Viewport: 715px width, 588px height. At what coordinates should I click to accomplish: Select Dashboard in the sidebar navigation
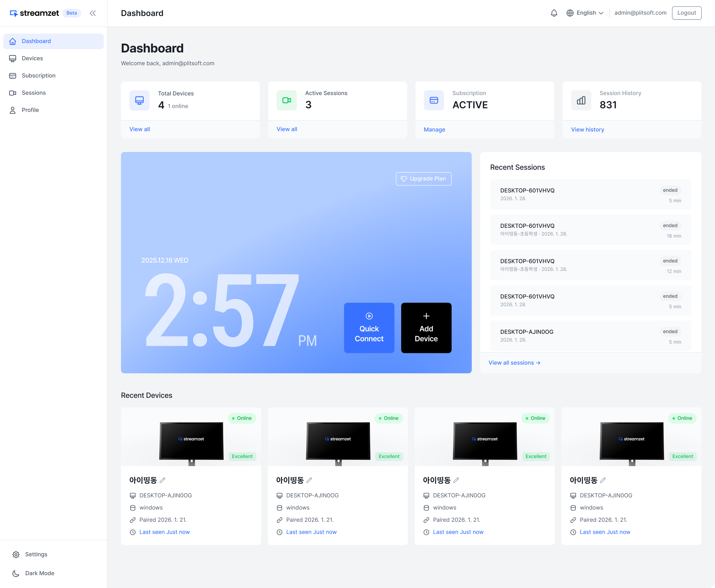coord(36,41)
